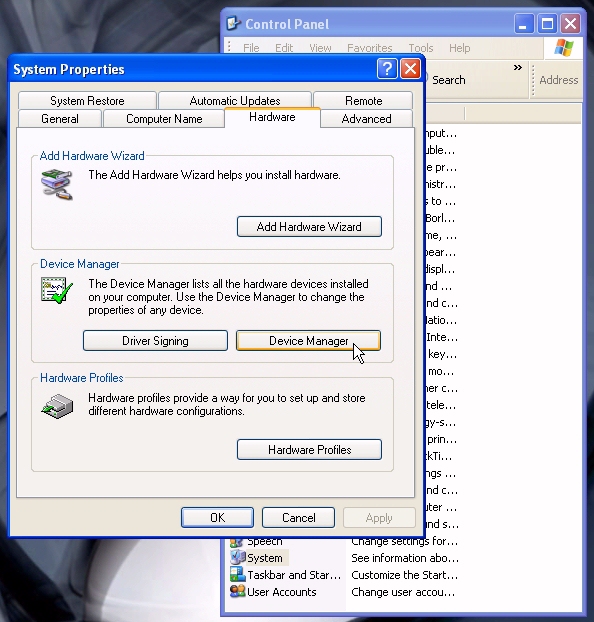
Task: Dismiss dialog with the Cancel button
Action: [x=298, y=518]
